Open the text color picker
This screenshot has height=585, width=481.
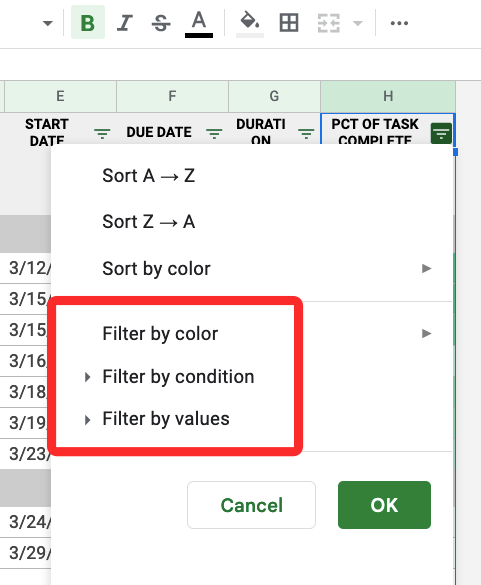pos(199,24)
